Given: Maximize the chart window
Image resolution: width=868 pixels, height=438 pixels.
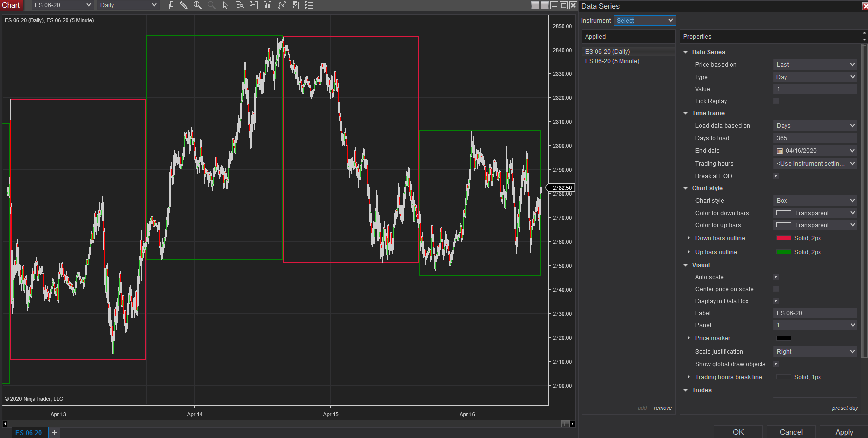Looking at the screenshot, I should tap(564, 5).
